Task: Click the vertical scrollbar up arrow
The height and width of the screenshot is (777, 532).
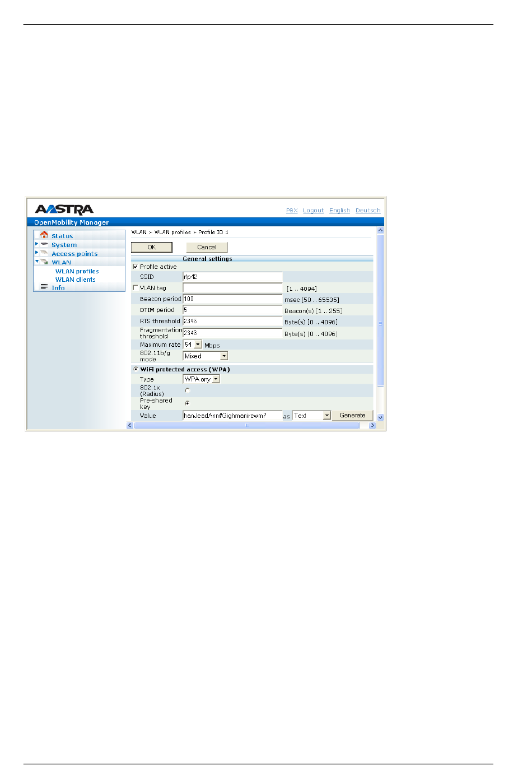Action: 381,230
